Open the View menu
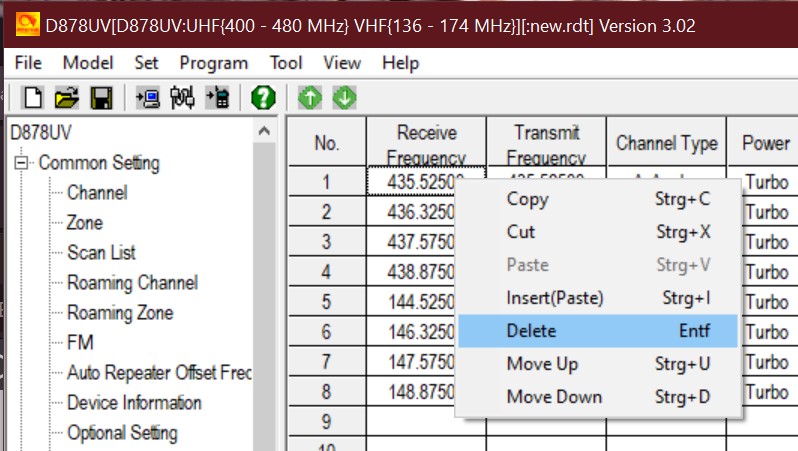The image size is (798, 451). 342,63
